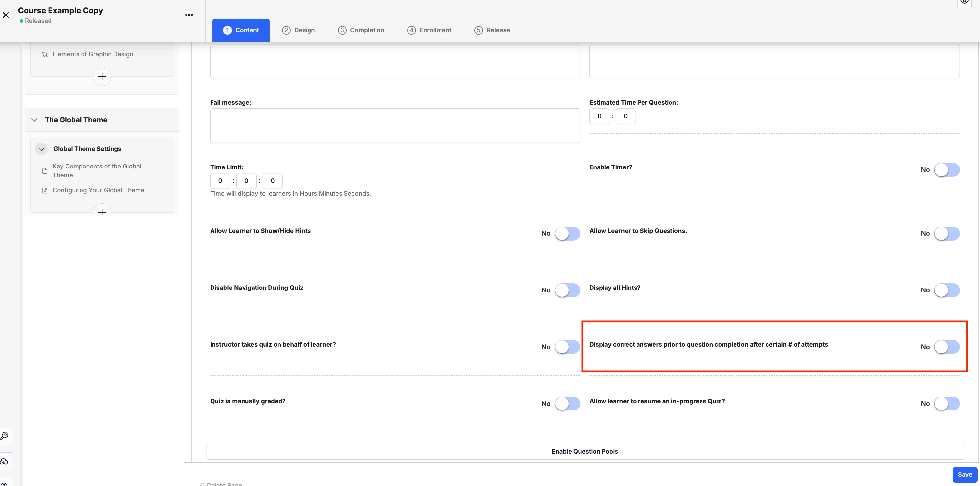Click the Configuring Your Global Theme page icon
This screenshot has height=486, width=980.
point(45,190)
